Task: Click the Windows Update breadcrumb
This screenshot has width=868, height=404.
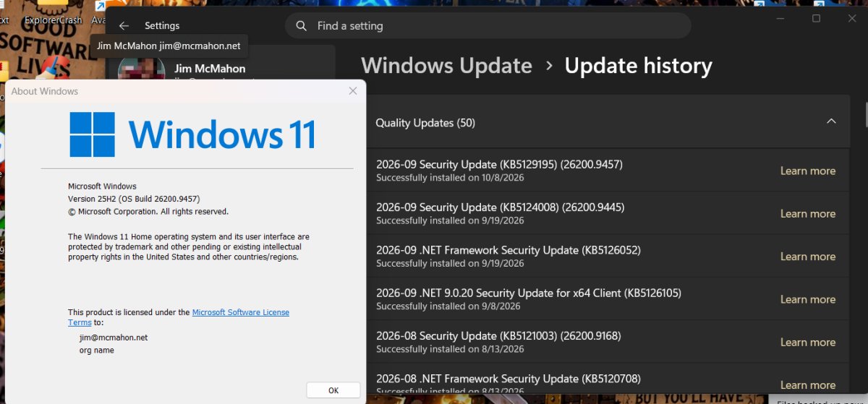Action: tap(446, 66)
